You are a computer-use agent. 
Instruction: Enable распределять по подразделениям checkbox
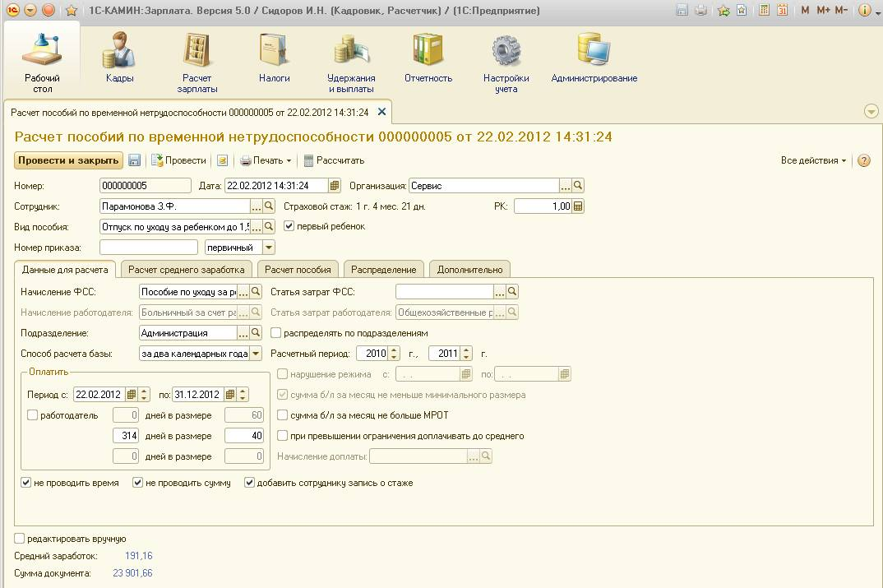point(276,333)
